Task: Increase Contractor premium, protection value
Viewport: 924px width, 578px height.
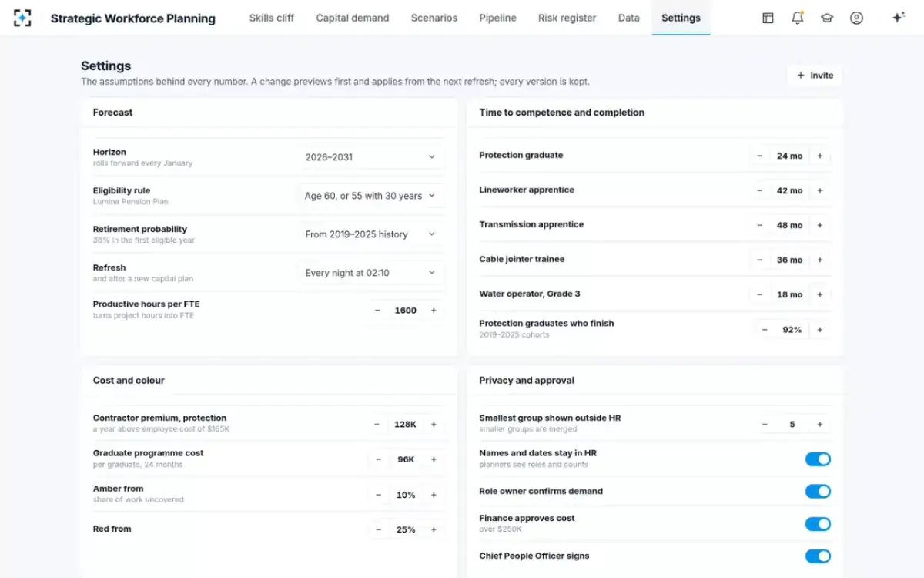Action: click(x=434, y=424)
